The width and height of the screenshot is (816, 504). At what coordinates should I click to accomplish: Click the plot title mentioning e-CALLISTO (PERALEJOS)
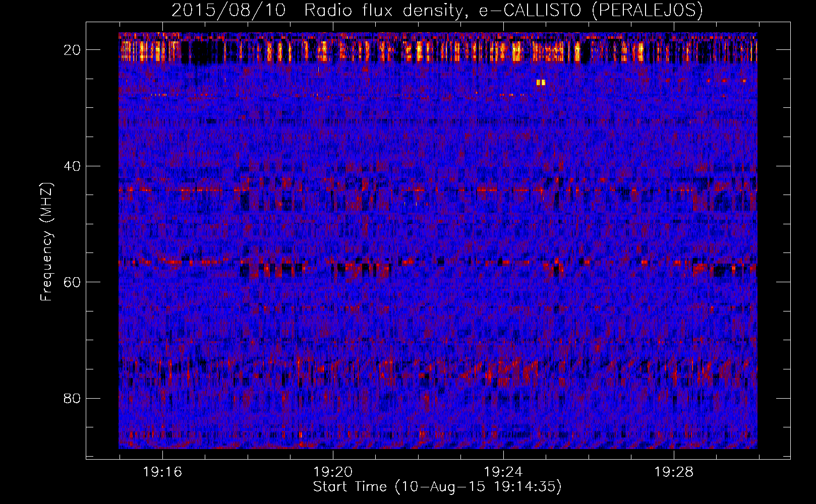coord(437,10)
